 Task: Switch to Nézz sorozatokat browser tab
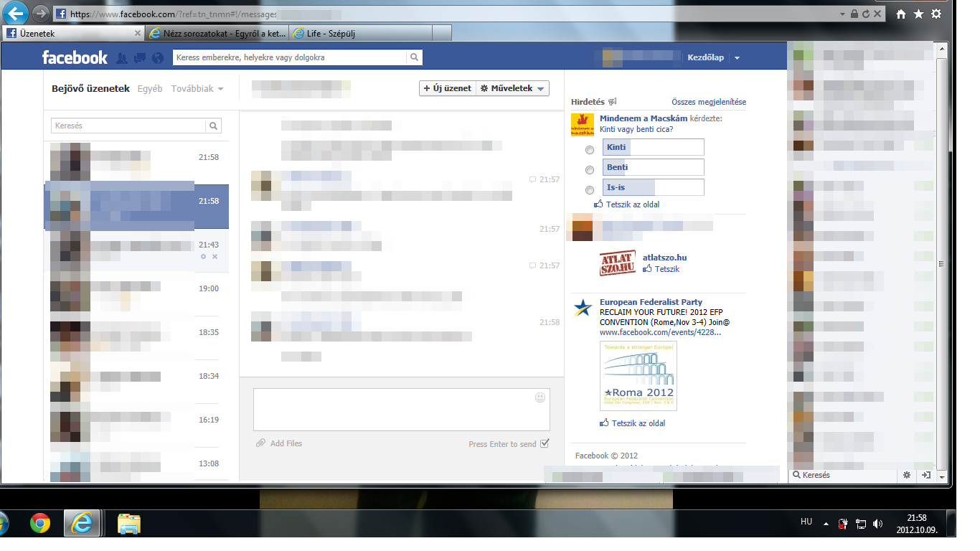pyautogui.click(x=217, y=33)
